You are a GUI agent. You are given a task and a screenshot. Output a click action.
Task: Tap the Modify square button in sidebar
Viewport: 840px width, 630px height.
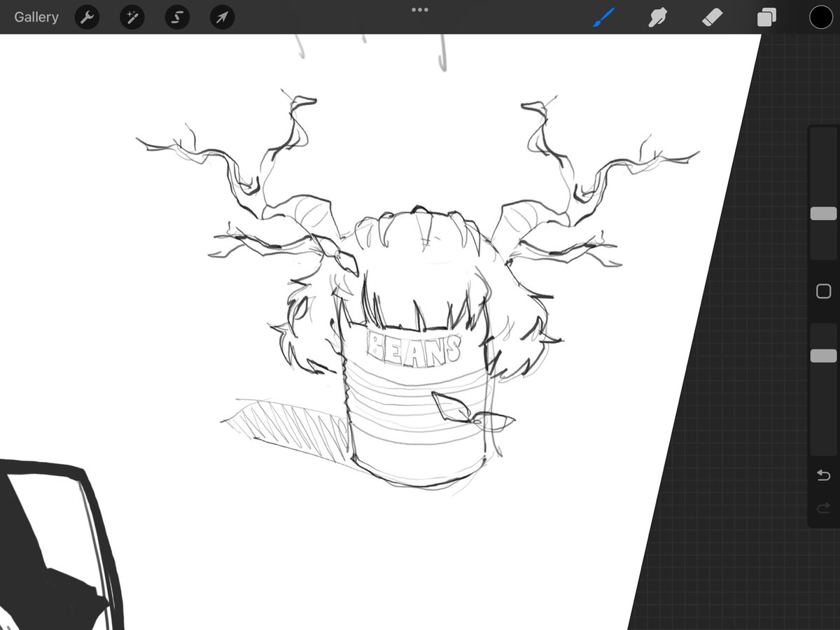(x=824, y=291)
